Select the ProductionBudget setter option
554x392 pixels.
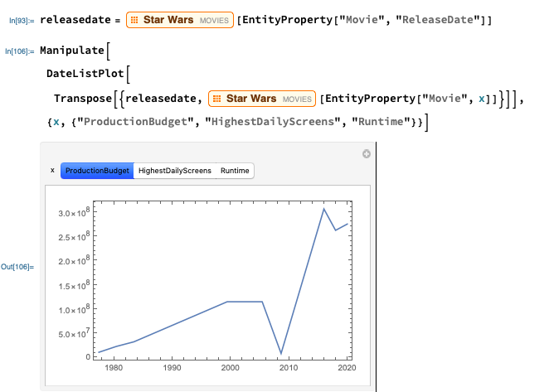(x=97, y=171)
